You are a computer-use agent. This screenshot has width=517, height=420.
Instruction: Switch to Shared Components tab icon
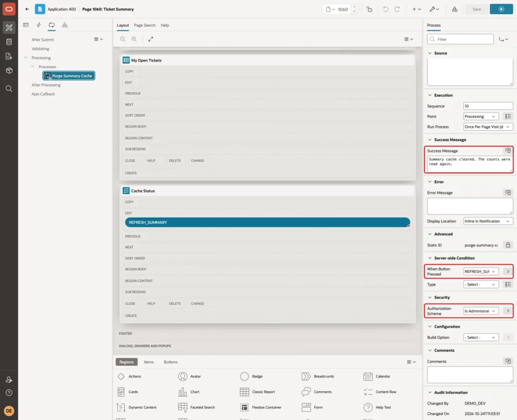pyautogui.click(x=65, y=25)
